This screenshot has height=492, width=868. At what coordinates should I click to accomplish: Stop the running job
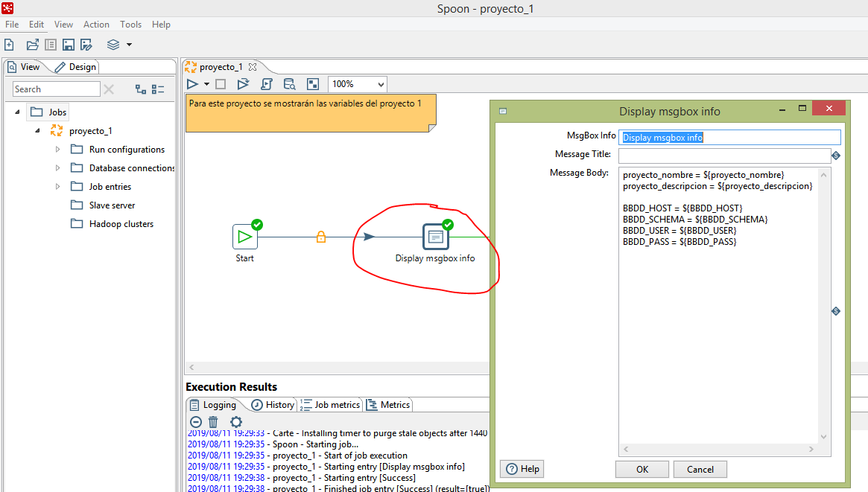221,84
